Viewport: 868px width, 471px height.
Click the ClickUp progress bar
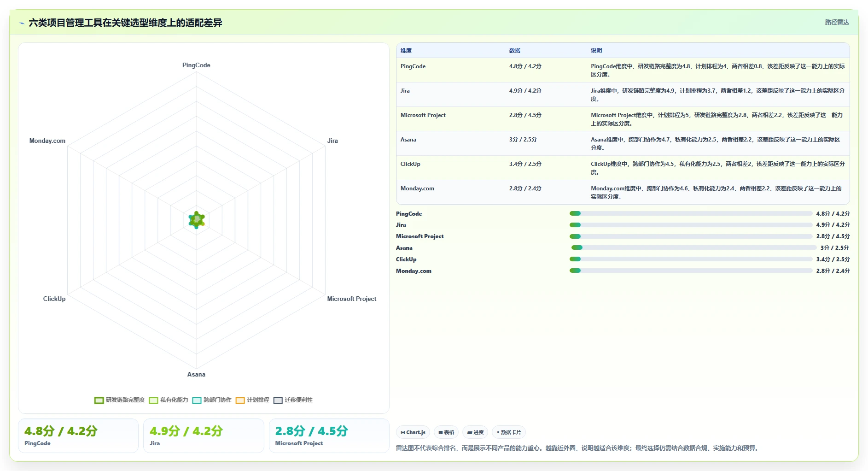pyautogui.click(x=691, y=259)
